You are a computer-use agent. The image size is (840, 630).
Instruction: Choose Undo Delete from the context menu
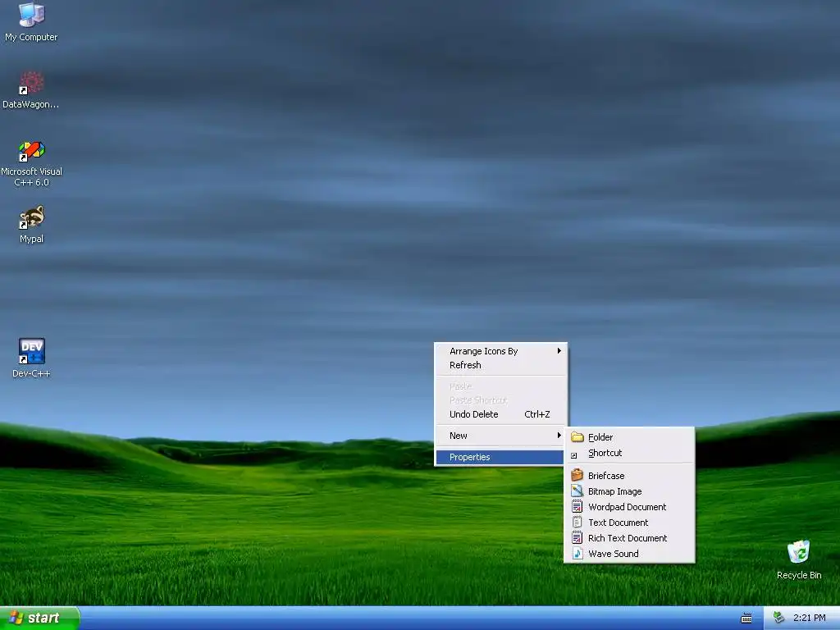coord(500,414)
